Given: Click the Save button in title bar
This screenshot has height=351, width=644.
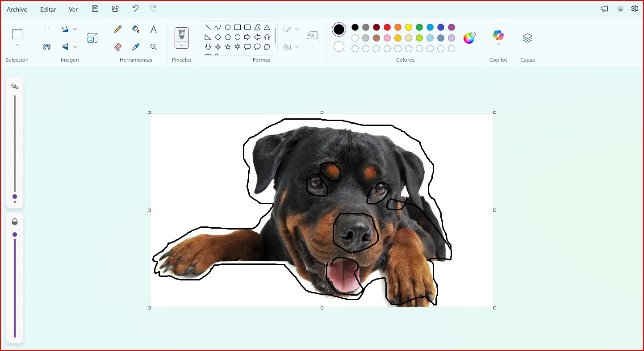Looking at the screenshot, I should tap(95, 9).
